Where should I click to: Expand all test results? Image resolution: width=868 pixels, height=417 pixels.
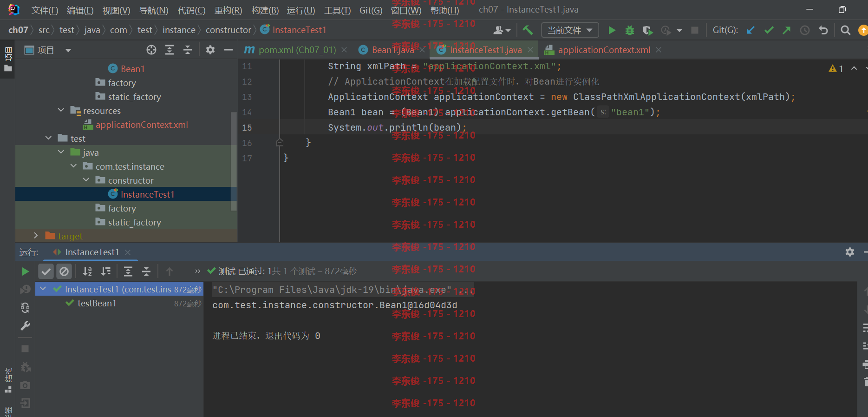pos(128,271)
